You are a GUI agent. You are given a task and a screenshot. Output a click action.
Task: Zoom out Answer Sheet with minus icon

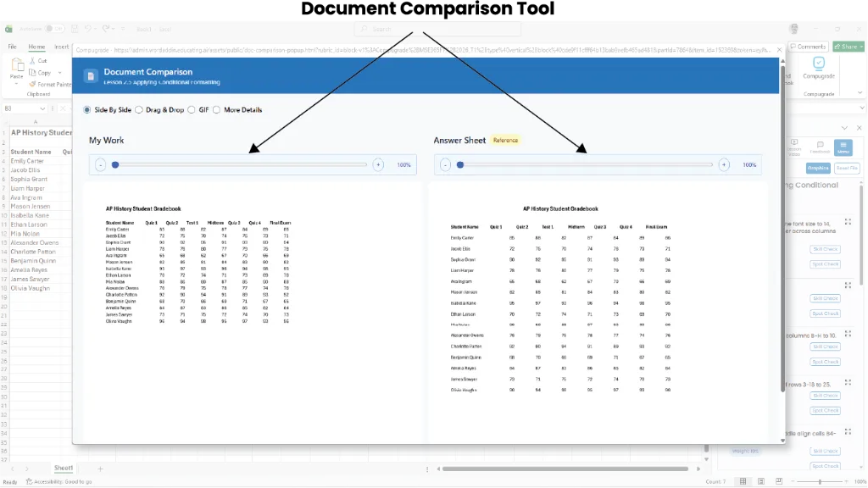[445, 165]
